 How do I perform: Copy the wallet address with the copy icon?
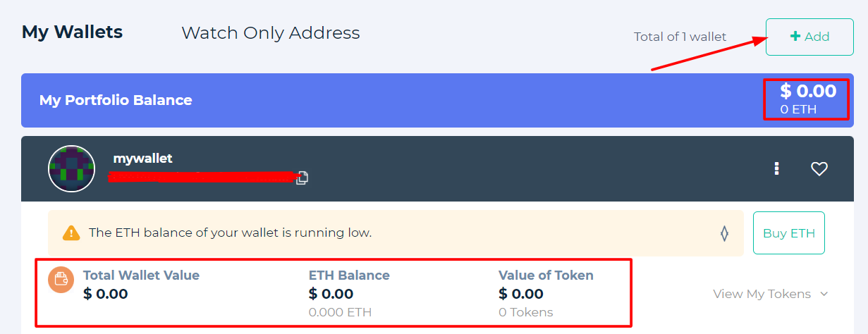[x=302, y=177]
